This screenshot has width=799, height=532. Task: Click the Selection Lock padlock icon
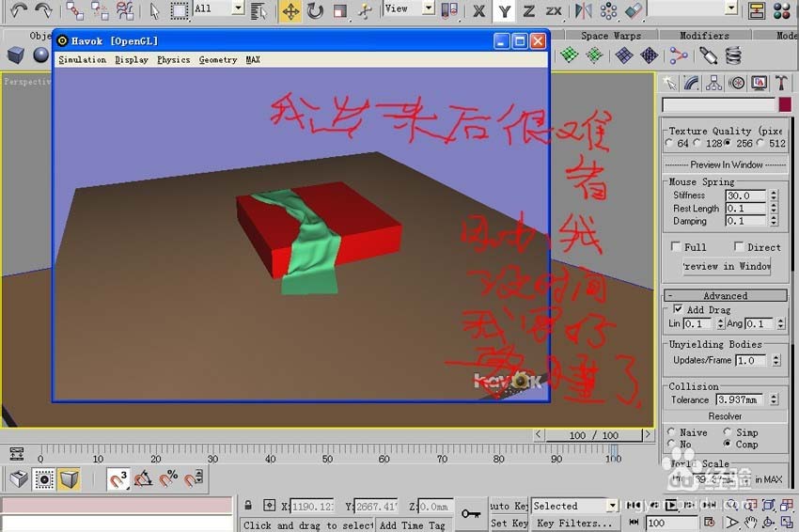point(247,506)
